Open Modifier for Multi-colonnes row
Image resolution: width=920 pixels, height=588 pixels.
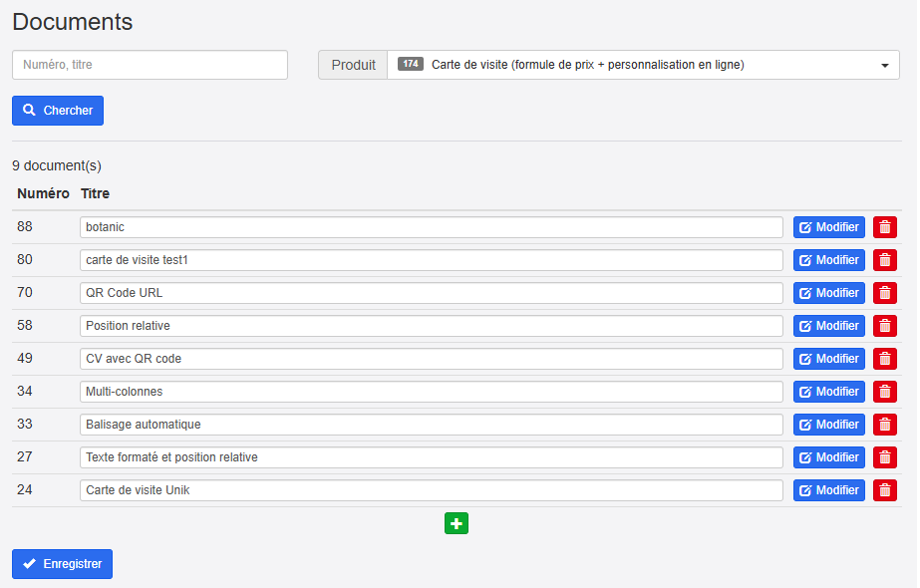[828, 392]
